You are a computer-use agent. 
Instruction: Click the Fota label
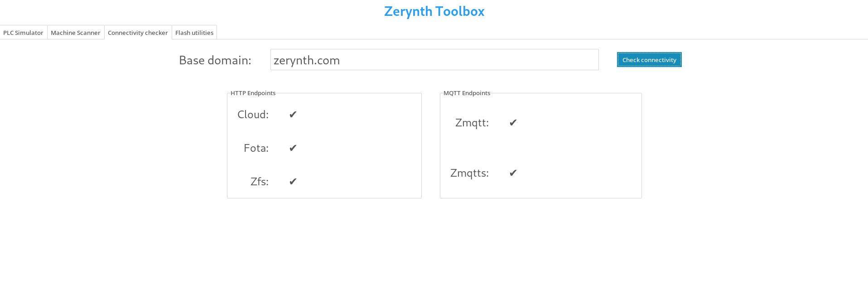pos(256,148)
